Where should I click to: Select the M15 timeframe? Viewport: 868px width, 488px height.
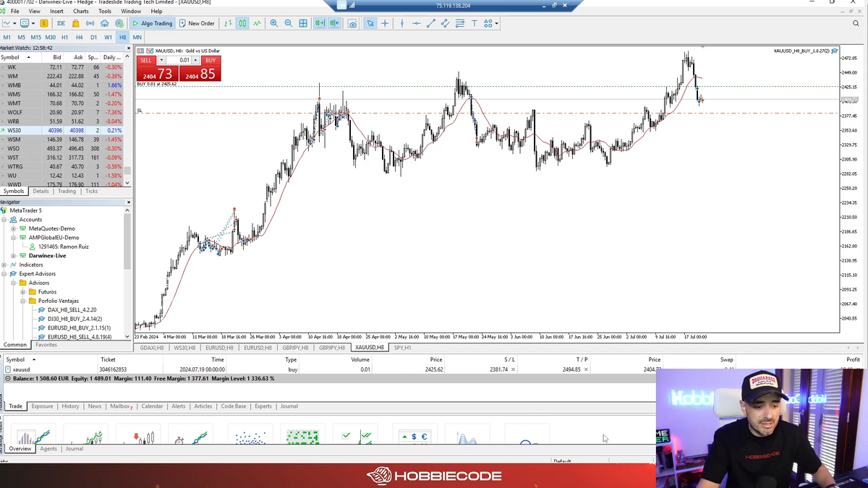click(x=35, y=37)
